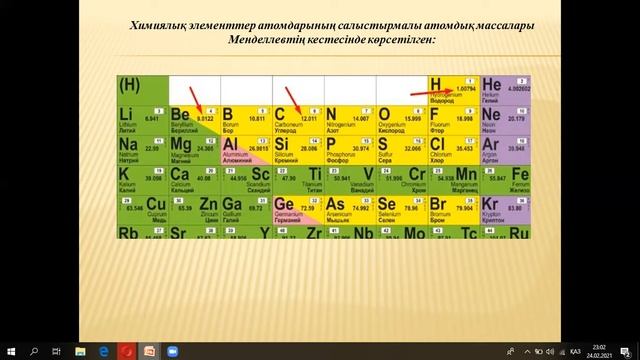Screen dimensions: 640x360
Task: Click the Y yttrium cell
Action: click(x=247, y=232)
